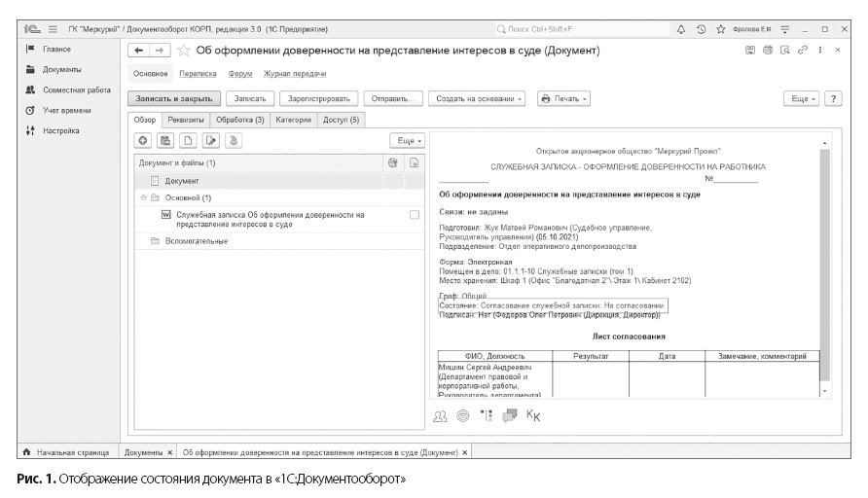Go forward with the right arrow button
Image resolution: width=868 pixels, height=498 pixels.
point(160,51)
